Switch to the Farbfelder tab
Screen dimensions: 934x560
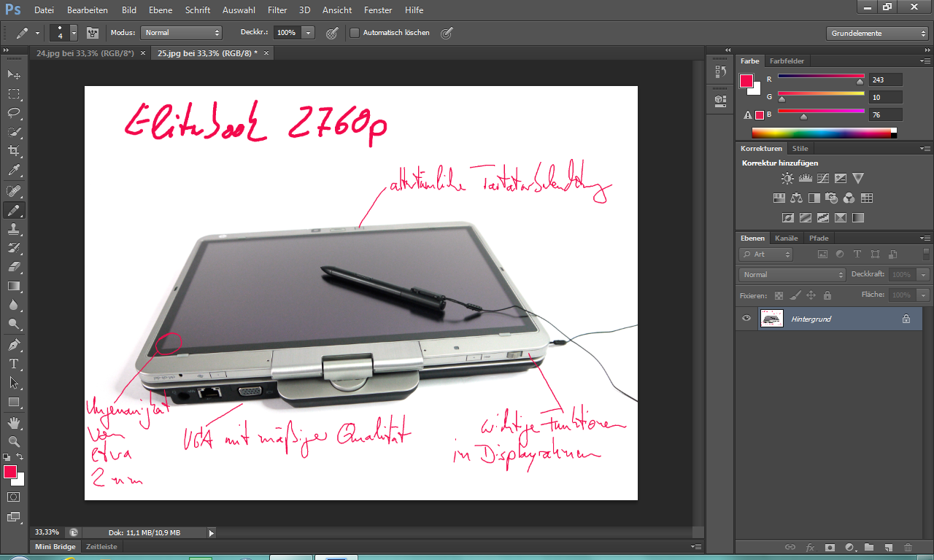(787, 61)
